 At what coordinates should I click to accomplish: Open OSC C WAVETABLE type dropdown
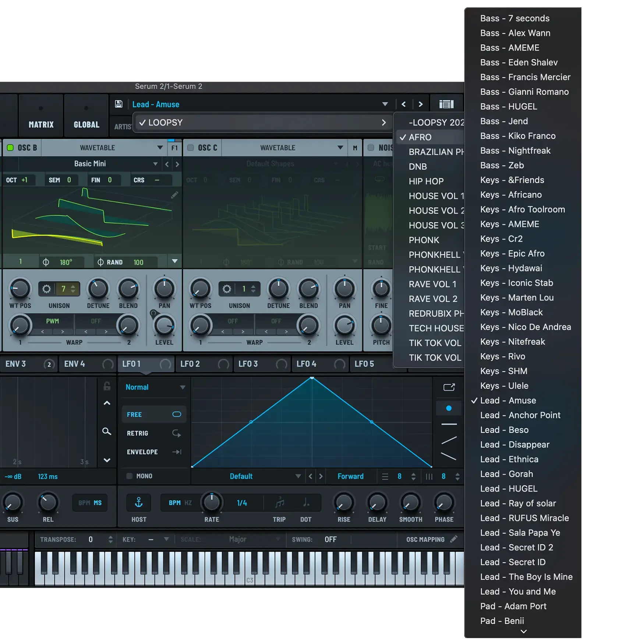coord(340,148)
